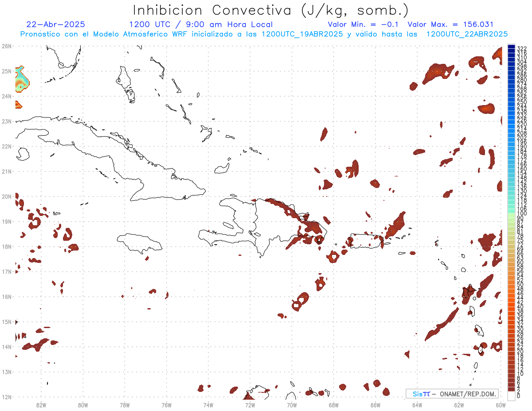Pick the white colorbar swatch at 0
Screen dimensions: 532x411
[512, 395]
